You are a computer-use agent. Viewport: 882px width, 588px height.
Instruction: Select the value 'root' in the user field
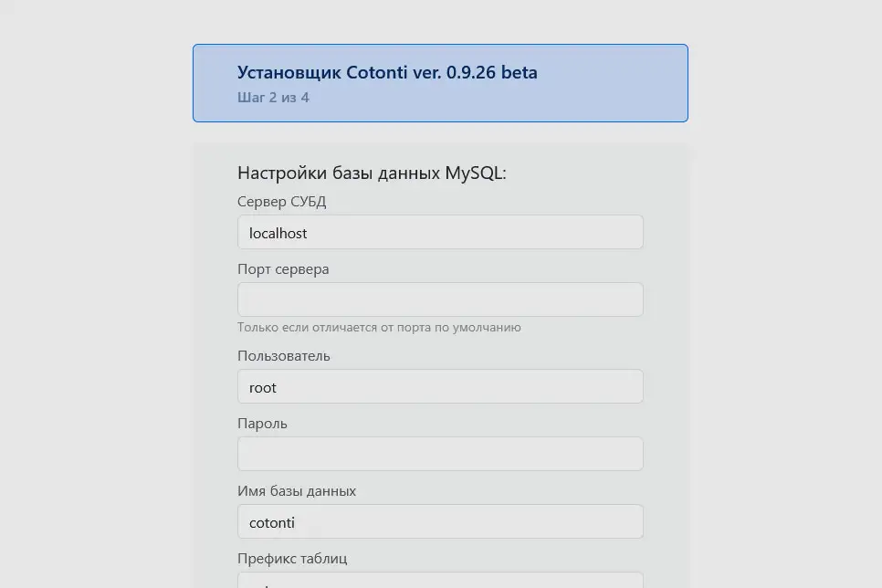pos(262,387)
